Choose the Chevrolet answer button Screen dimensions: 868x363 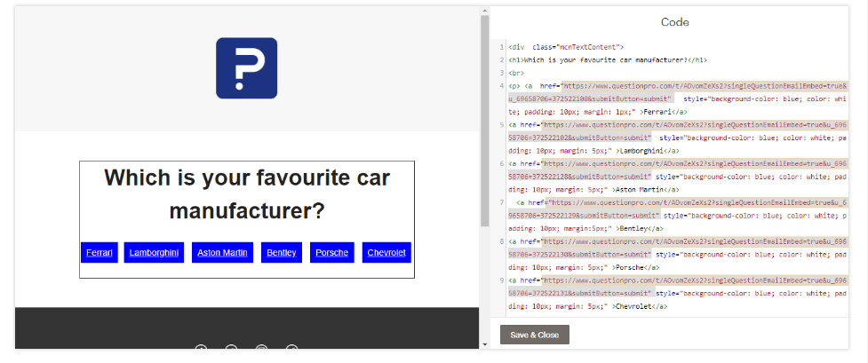tap(386, 252)
